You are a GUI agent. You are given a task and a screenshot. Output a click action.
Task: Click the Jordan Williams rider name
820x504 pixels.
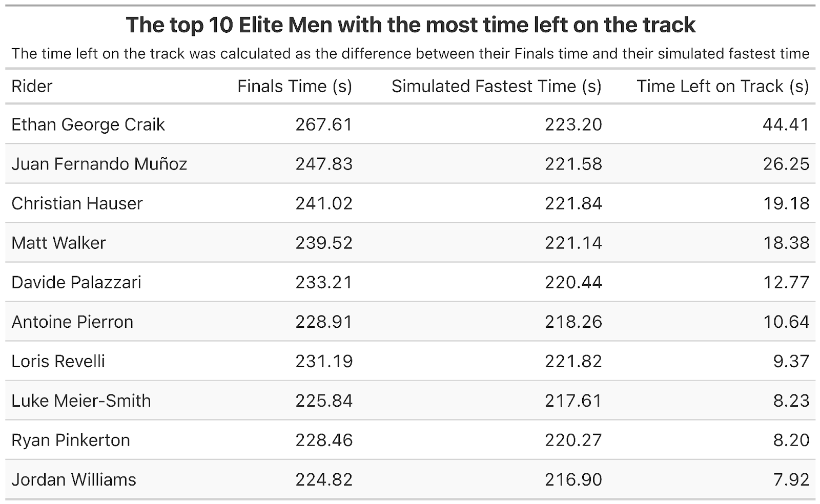pyautogui.click(x=74, y=479)
